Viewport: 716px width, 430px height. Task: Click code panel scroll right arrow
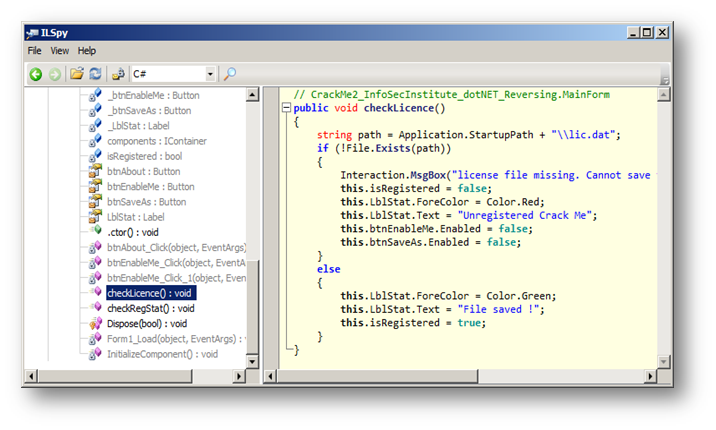(x=650, y=376)
